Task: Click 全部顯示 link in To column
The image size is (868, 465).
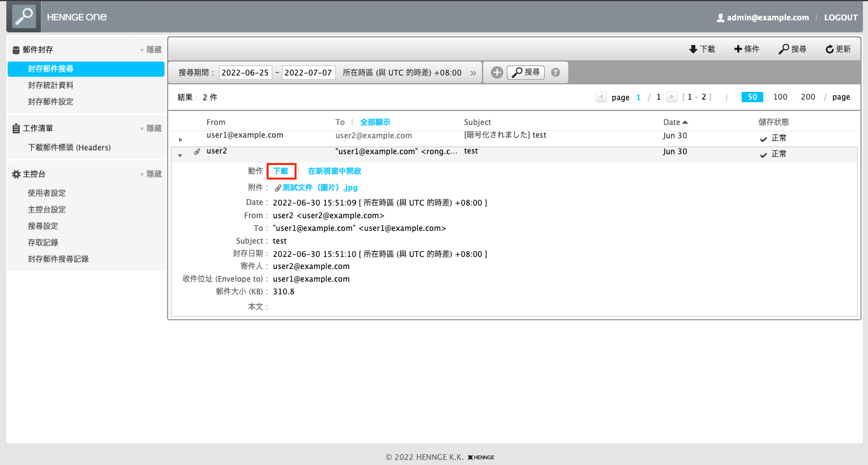Action: pos(375,122)
